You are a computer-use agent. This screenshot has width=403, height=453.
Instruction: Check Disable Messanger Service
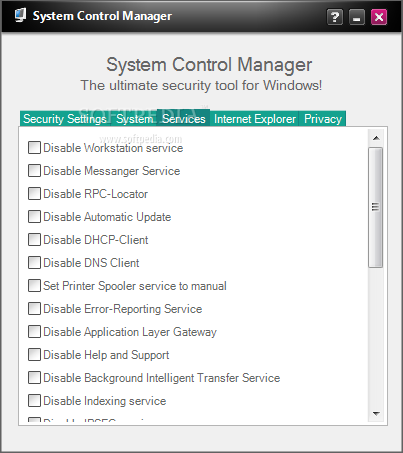tap(34, 170)
